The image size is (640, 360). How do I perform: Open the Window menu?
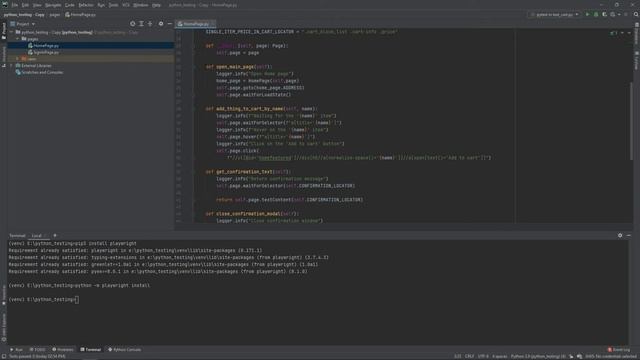(140, 5)
